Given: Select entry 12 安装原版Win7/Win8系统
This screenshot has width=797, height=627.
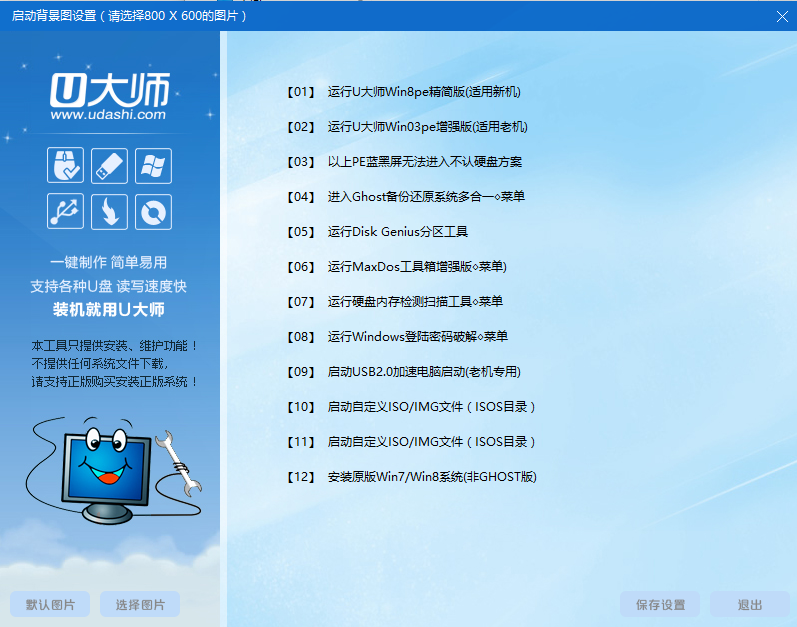Looking at the screenshot, I should (412, 477).
